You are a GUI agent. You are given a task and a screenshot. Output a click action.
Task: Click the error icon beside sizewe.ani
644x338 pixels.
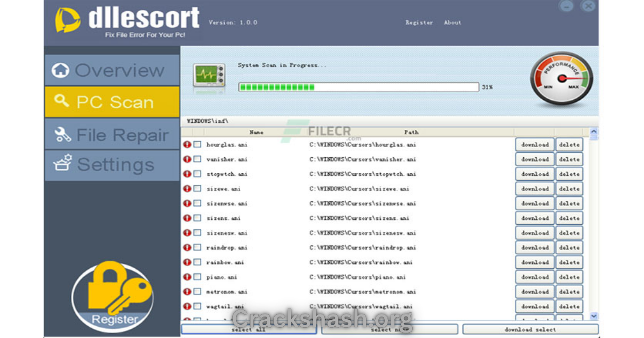(x=187, y=189)
